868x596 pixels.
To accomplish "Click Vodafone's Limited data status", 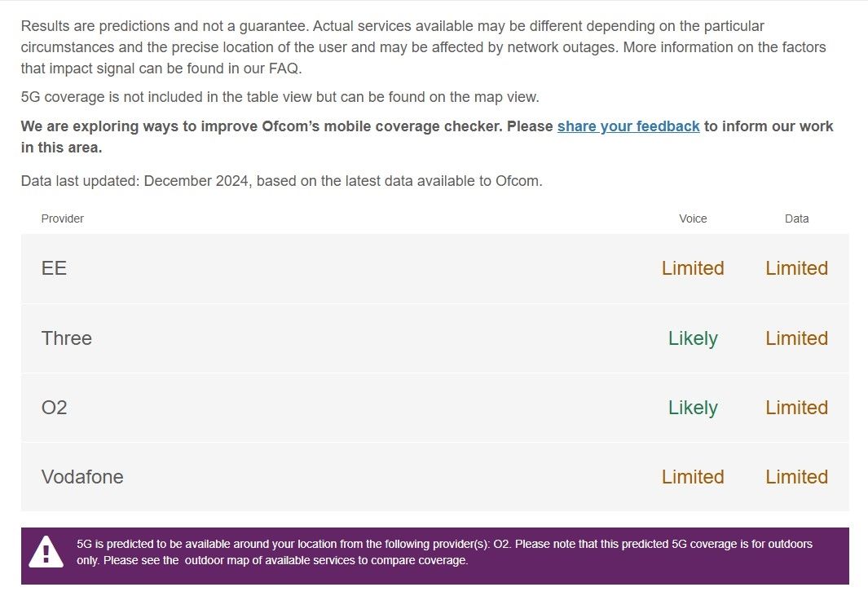I will (796, 476).
